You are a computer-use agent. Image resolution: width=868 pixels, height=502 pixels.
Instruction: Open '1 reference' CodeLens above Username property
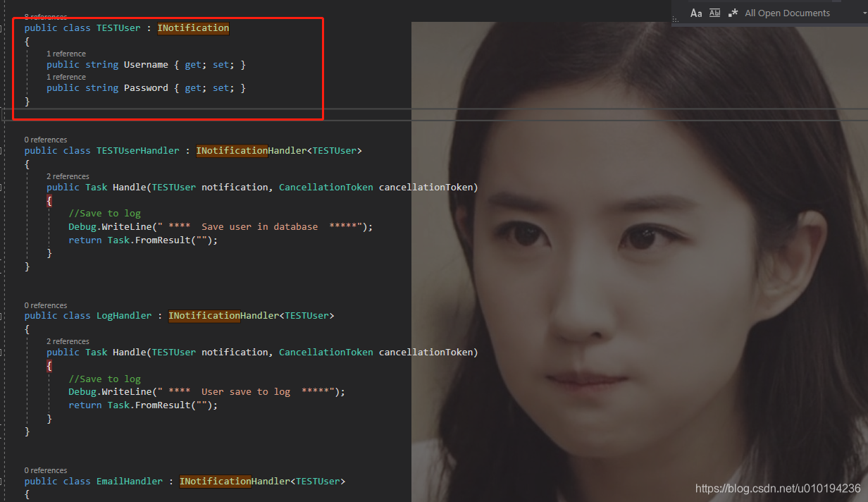(x=66, y=54)
